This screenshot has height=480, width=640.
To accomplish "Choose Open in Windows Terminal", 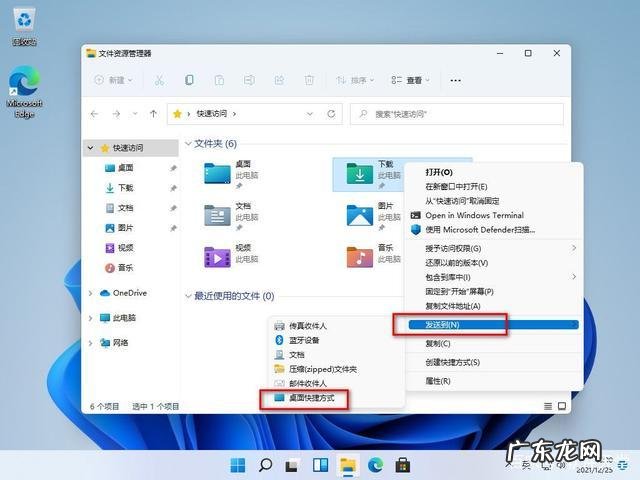I will click(x=493, y=215).
